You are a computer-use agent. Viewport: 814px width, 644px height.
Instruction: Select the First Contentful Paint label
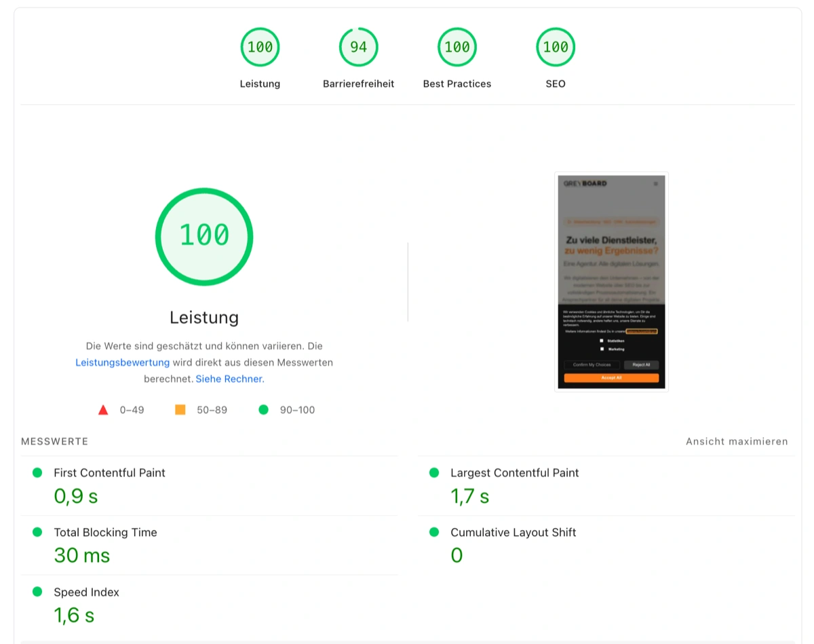pyautogui.click(x=110, y=473)
